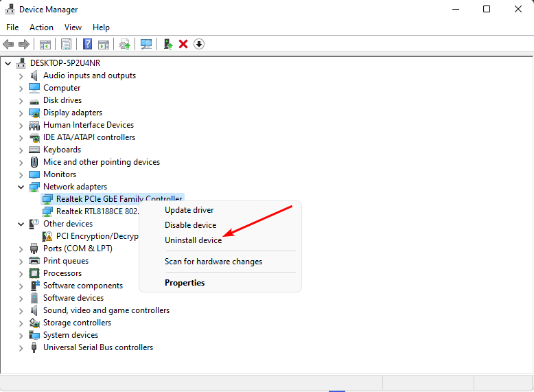Select the Network adapters label
The height and width of the screenshot is (392, 534).
click(x=75, y=187)
